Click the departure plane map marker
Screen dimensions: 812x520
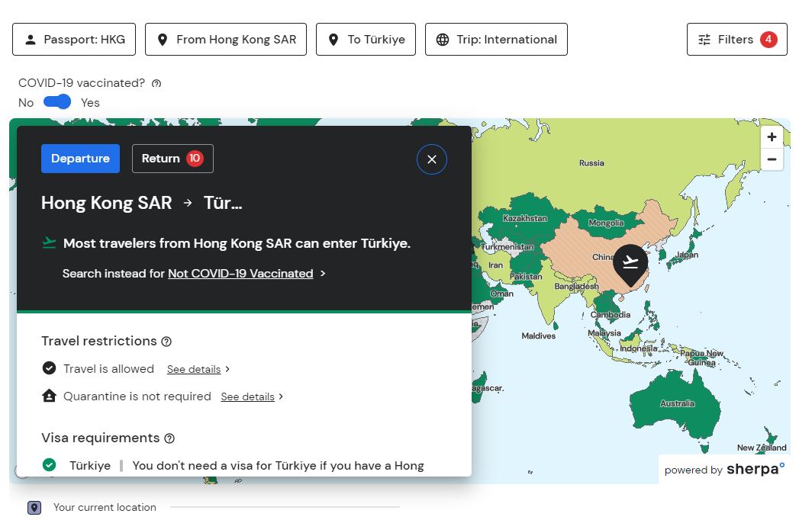tap(630, 265)
